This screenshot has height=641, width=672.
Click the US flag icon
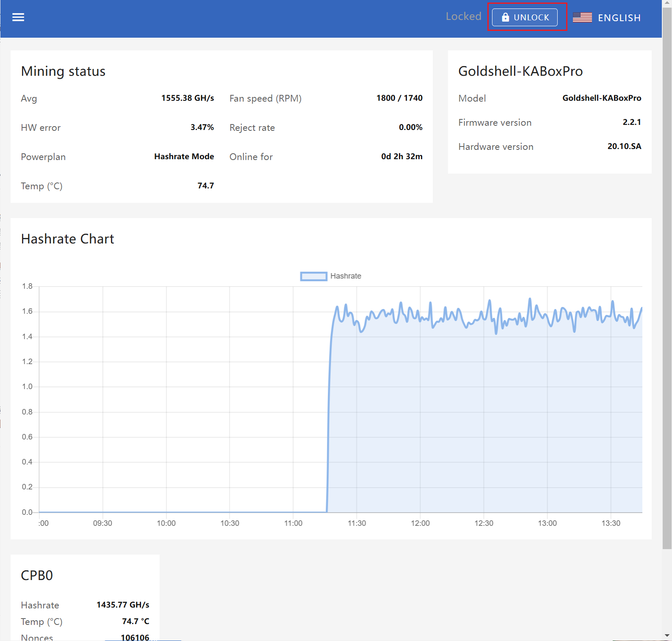tap(582, 17)
